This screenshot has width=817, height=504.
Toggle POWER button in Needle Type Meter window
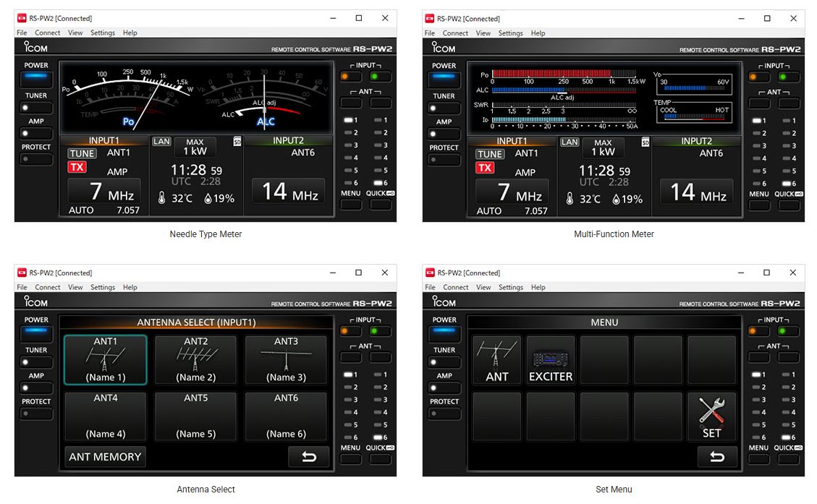tap(36, 79)
